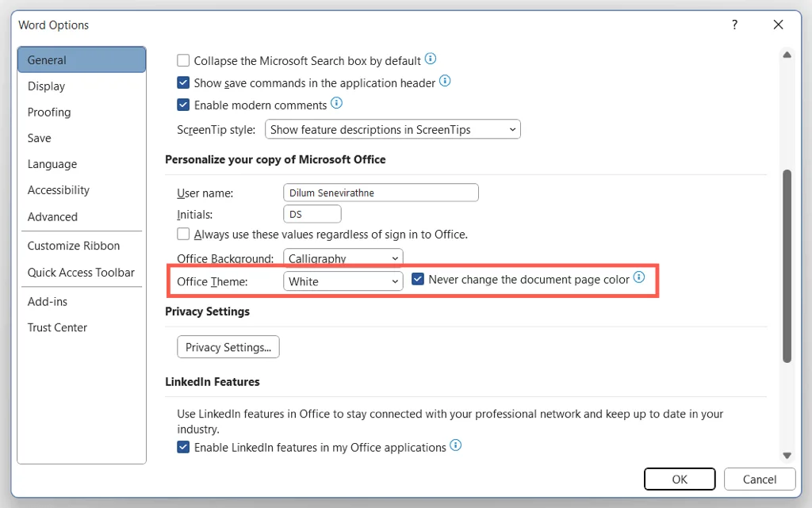Uncheck Show save commands in application header

183,82
